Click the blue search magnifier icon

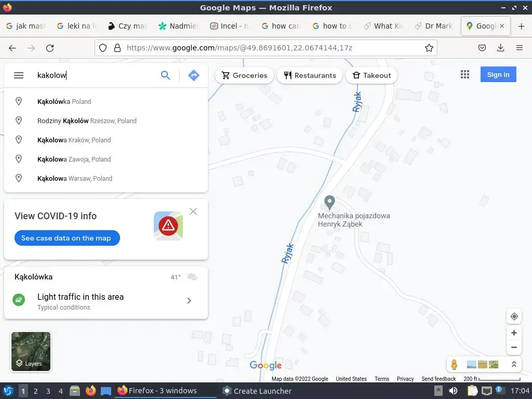point(166,75)
